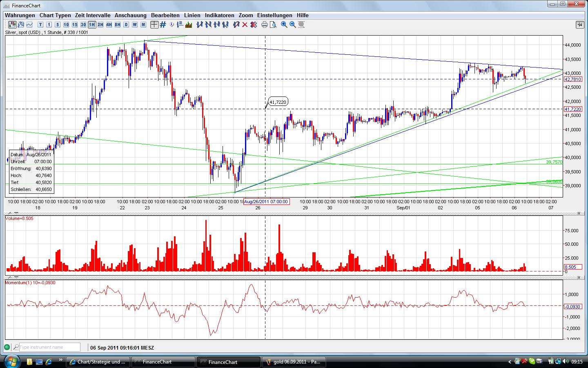Click the pin icon at toolbar's right end

[x=579, y=25]
